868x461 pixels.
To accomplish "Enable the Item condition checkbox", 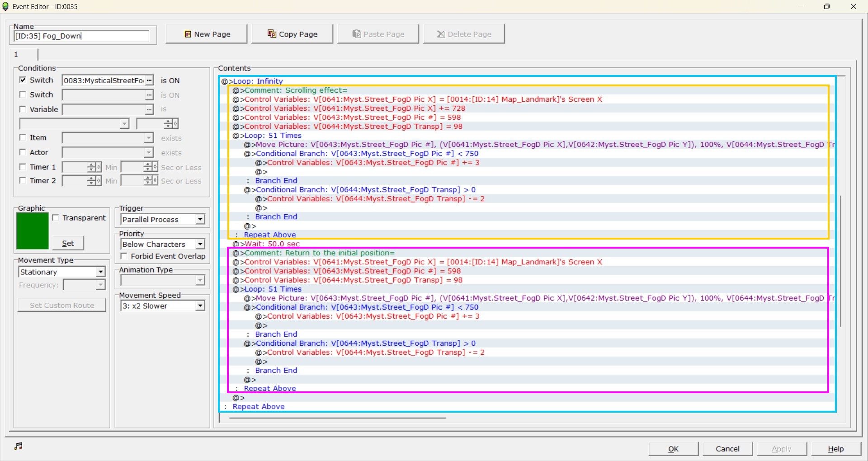I will [x=23, y=137].
